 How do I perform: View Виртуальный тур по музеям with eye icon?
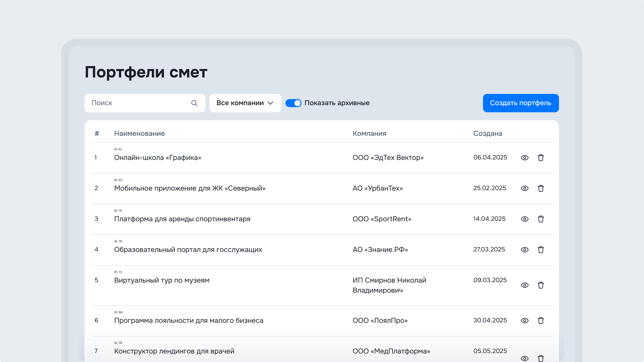point(525,285)
